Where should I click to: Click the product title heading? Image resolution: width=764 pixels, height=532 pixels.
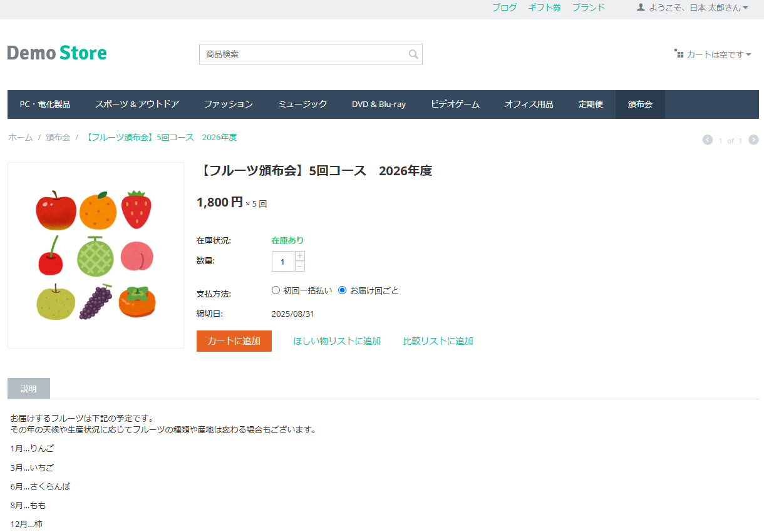click(314, 171)
